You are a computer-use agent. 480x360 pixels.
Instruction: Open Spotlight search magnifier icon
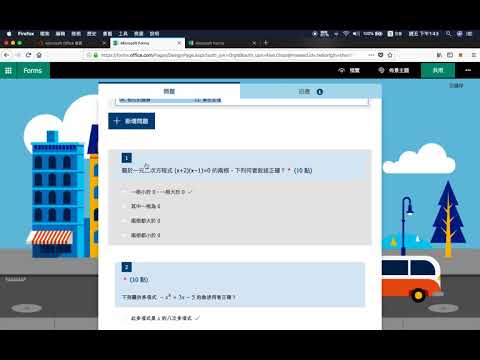tap(449, 34)
